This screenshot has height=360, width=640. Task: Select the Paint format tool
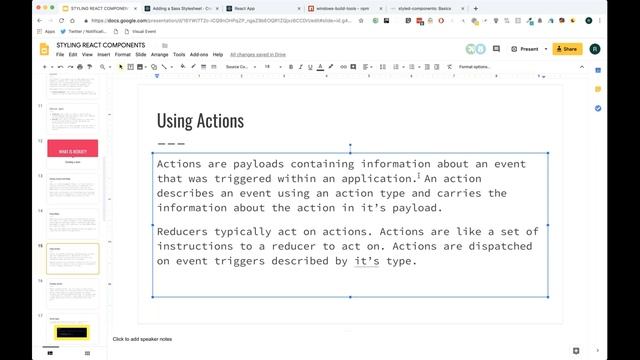[x=89, y=67]
